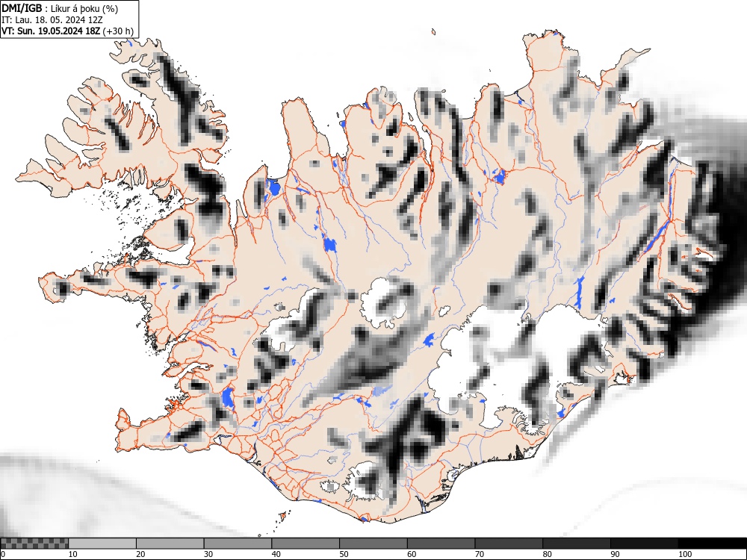Image resolution: width=747 pixels, height=560 pixels.
Task: Click the legend label '20'
Action: click(x=140, y=554)
